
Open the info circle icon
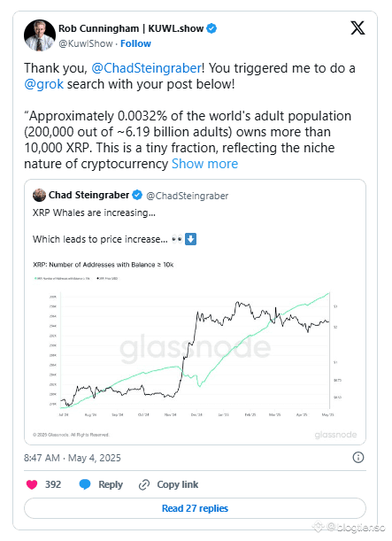(358, 458)
